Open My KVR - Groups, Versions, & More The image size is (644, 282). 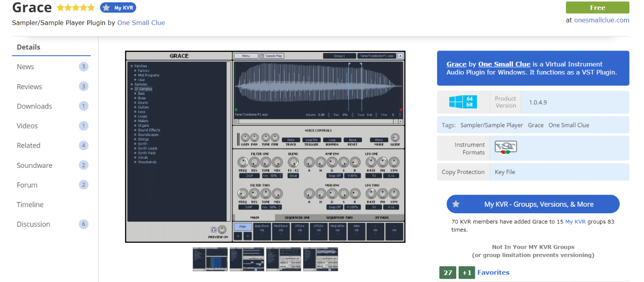pyautogui.click(x=533, y=204)
